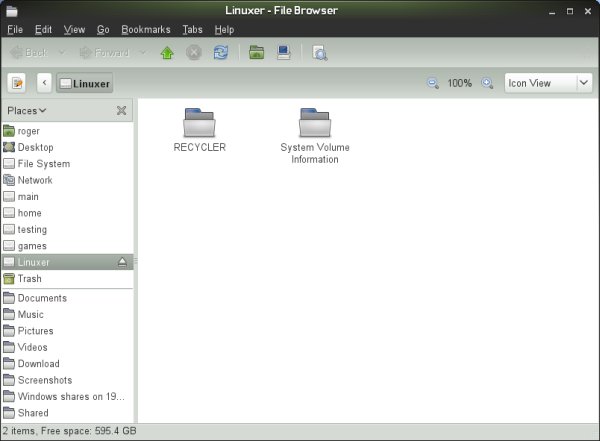The image size is (600, 441).
Task: Open the Screenshots bookmark
Action: 67,381
